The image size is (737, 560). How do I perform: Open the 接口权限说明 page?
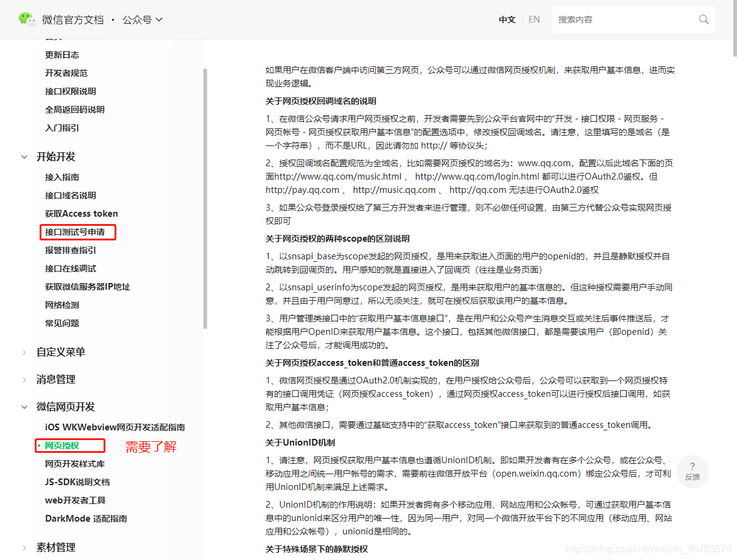point(71,91)
